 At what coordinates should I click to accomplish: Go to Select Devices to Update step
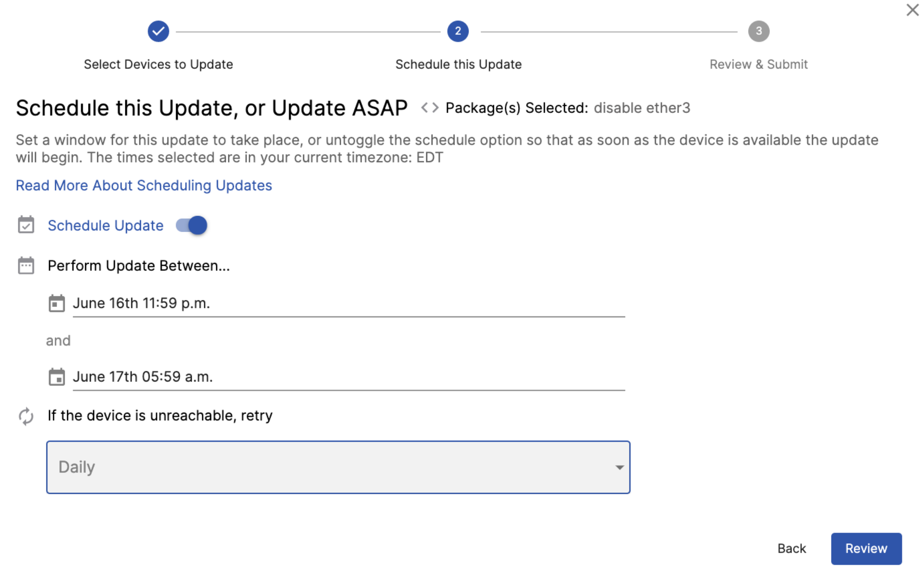pyautogui.click(x=158, y=64)
